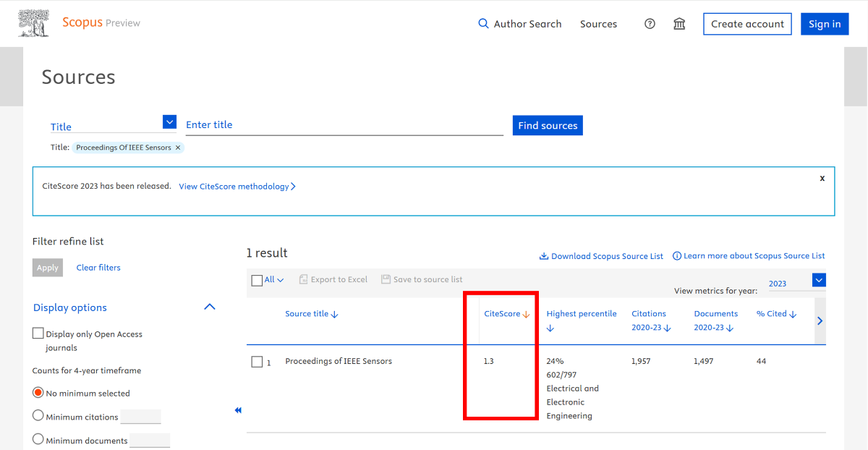Sort by CiteScore column arrow

pos(526,315)
